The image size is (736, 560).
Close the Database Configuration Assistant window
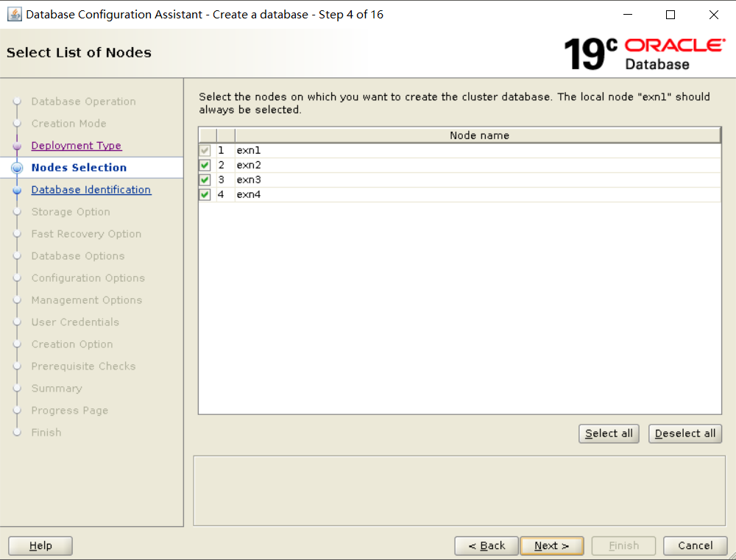click(713, 15)
